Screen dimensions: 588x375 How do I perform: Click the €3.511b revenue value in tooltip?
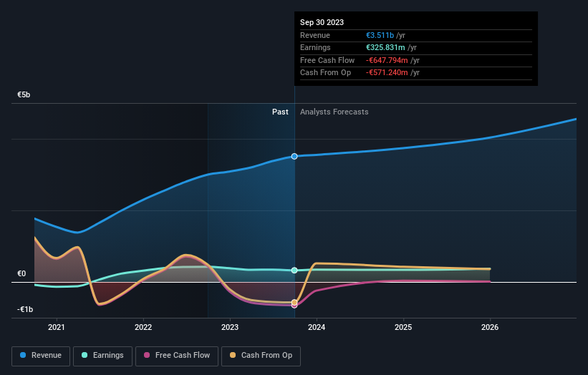point(380,35)
